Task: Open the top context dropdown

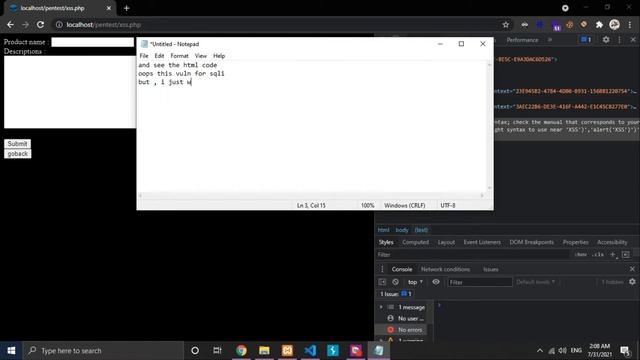Action: coord(415,282)
